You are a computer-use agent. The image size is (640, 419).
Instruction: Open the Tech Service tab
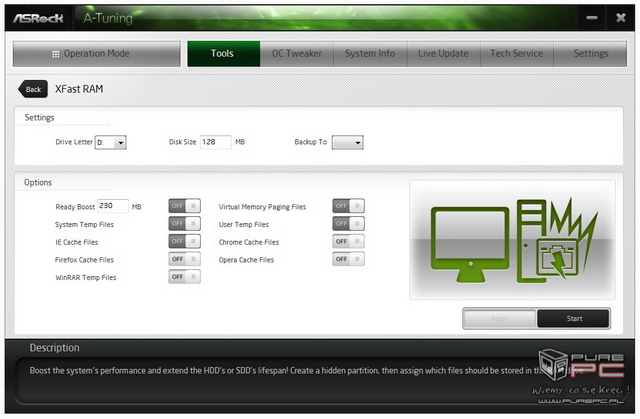[x=517, y=53]
